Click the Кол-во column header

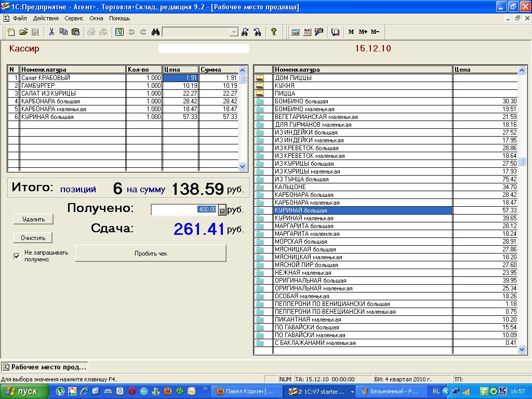144,70
